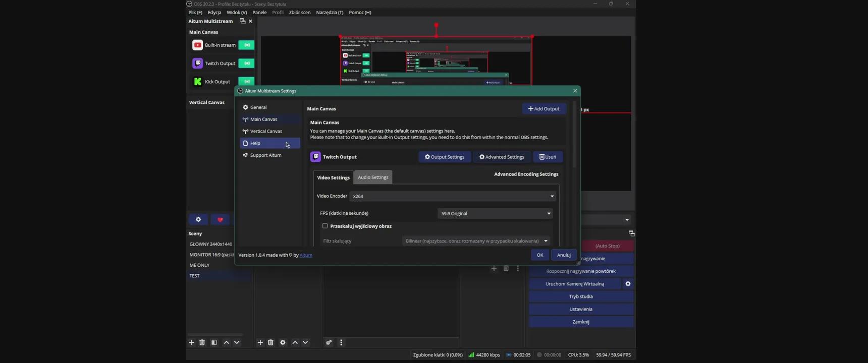Open scene filters icon in Sceny toolbar

214,342
